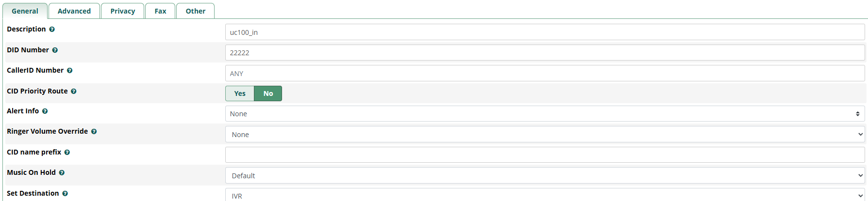Viewport: 868px width, 201px height.
Task: Click the CID name prefix help icon
Action: 67,153
